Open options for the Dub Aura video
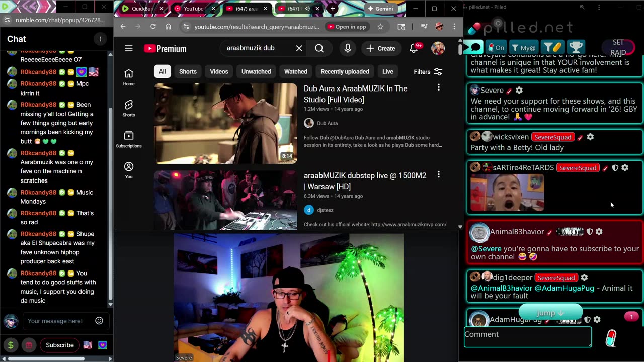 point(439,88)
